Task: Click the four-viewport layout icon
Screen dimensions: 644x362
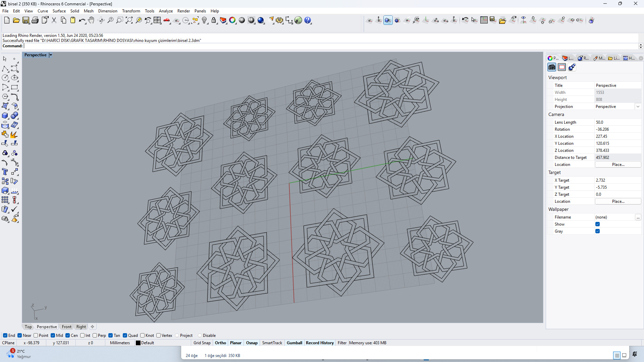Action: click(157, 20)
